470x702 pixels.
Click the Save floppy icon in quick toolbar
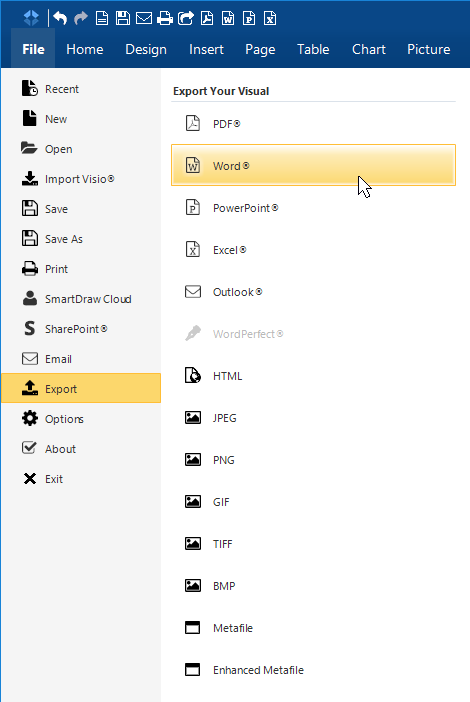click(x=123, y=18)
